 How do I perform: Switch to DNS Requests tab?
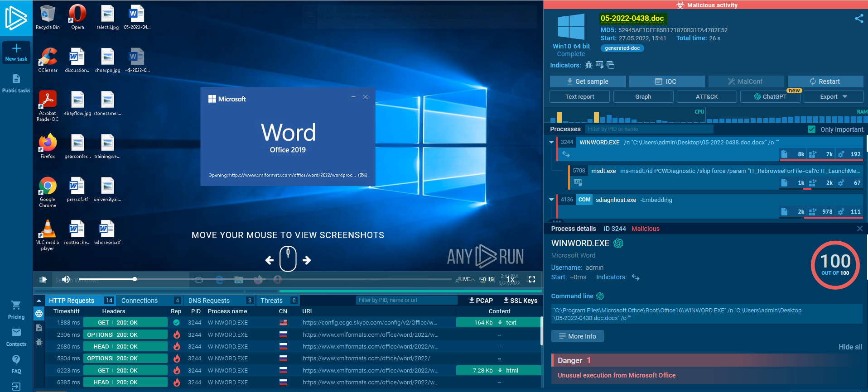(x=220, y=301)
